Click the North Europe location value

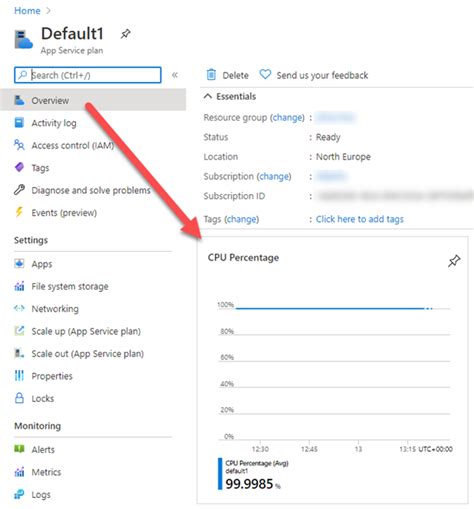pos(343,157)
